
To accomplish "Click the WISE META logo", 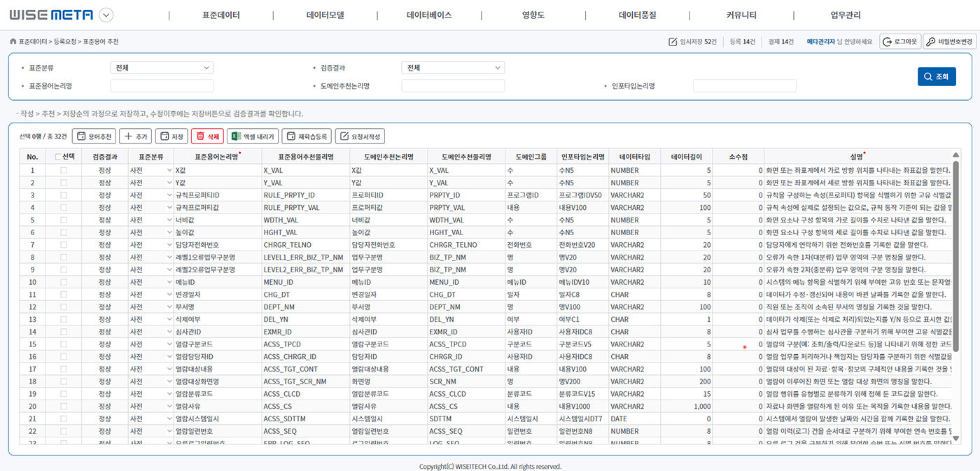I will tap(51, 15).
